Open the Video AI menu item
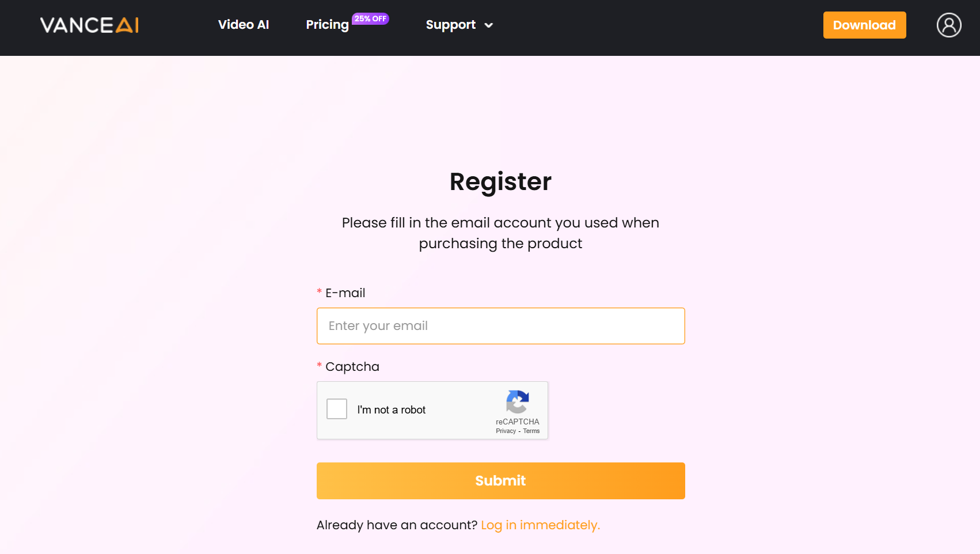This screenshot has width=980, height=554. coord(244,25)
